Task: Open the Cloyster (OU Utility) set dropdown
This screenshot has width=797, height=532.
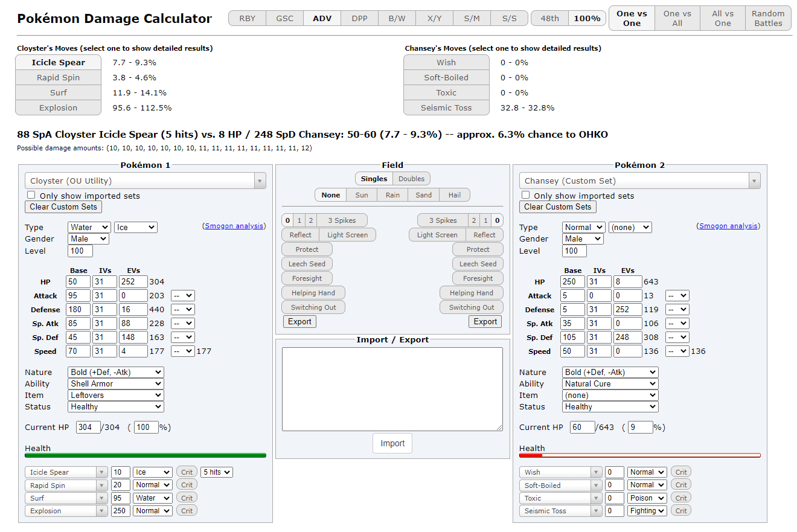Action: coord(146,181)
